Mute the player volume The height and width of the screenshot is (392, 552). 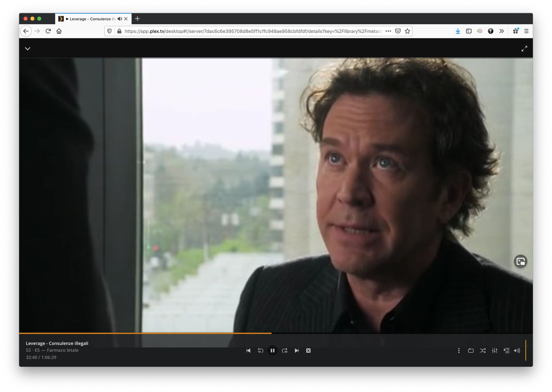(x=517, y=351)
